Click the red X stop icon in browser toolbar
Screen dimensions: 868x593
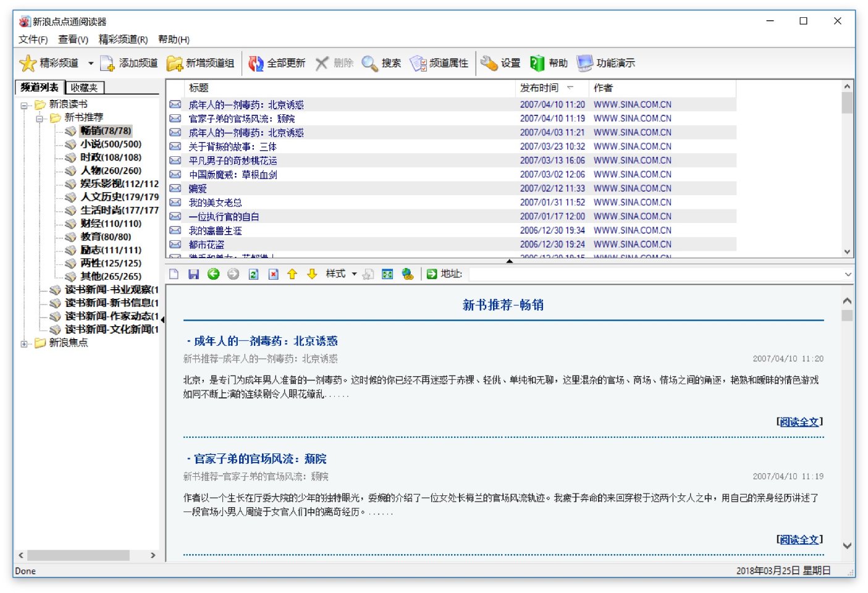[273, 274]
